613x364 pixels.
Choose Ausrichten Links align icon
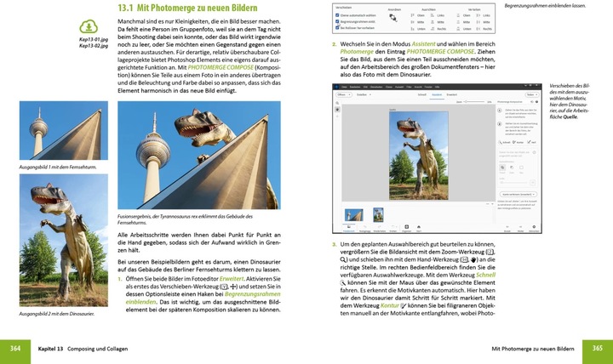point(432,15)
